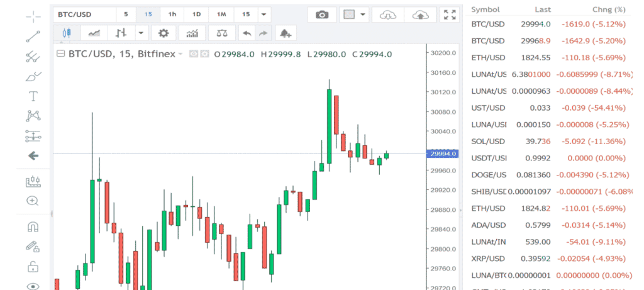Open dropdown arrow next to layout square

pyautogui.click(x=363, y=15)
